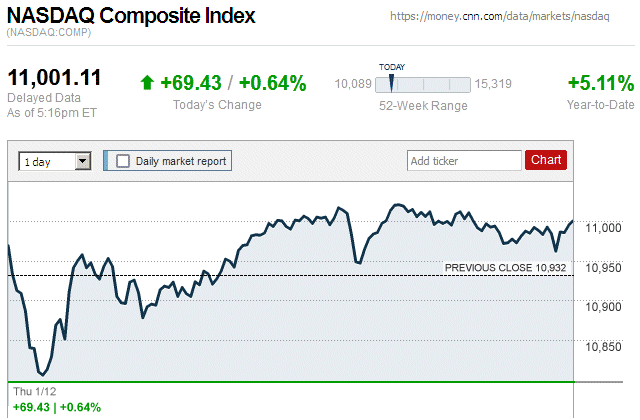This screenshot has width=640, height=420.
Task: Click the 52-week high value 15,319
Action: click(494, 83)
